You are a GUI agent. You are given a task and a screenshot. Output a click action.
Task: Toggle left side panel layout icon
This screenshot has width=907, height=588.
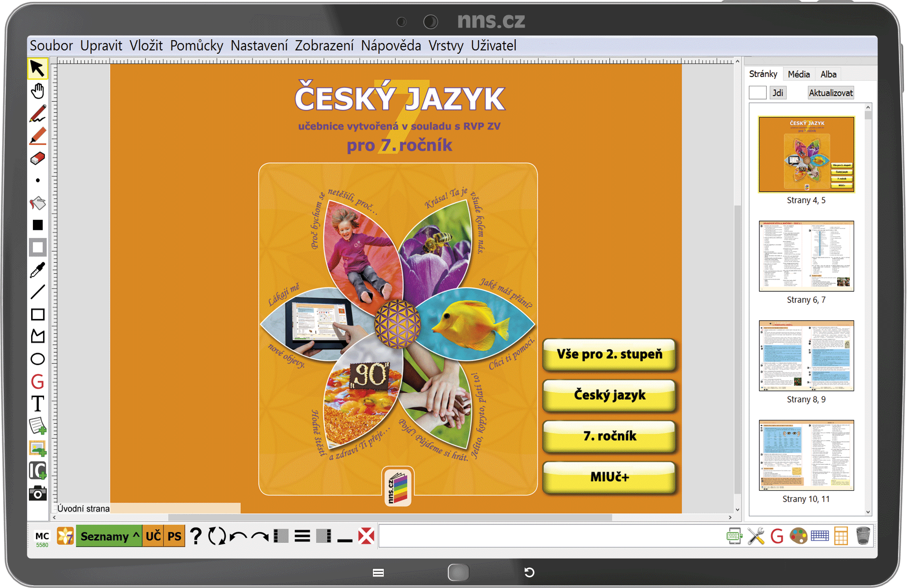pos(281,536)
